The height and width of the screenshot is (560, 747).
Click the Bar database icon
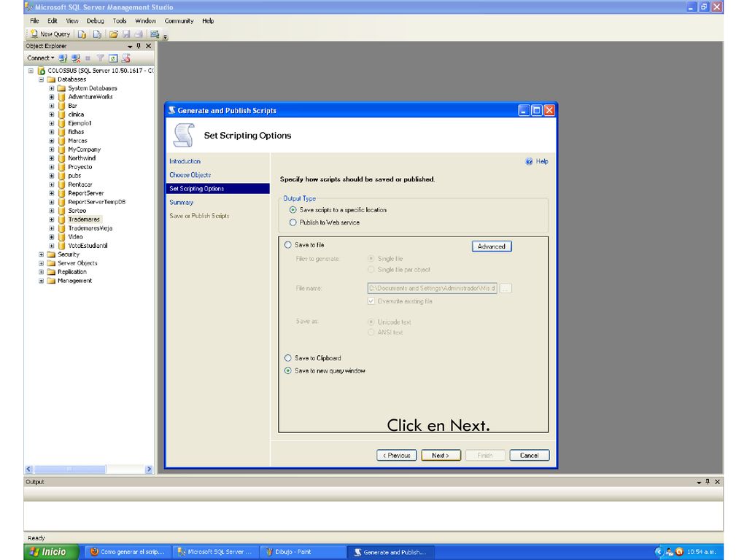click(x=61, y=106)
